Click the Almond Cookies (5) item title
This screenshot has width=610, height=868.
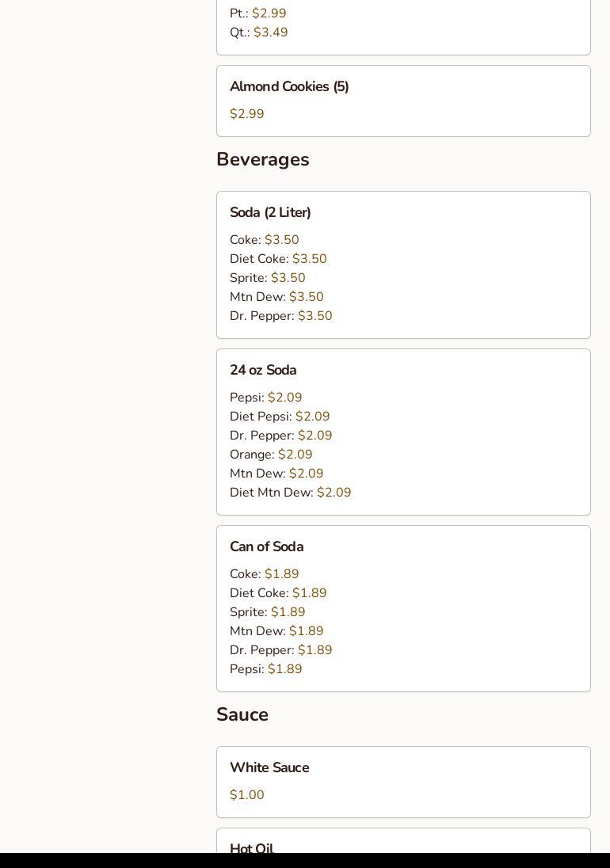(x=289, y=86)
